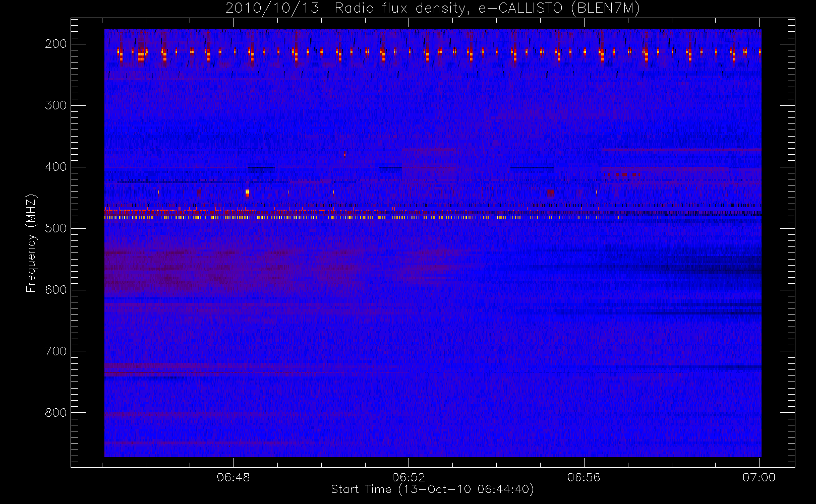The width and height of the screenshot is (816, 504).
Task: Click the 200 frequency tick label
Action: (x=55, y=44)
